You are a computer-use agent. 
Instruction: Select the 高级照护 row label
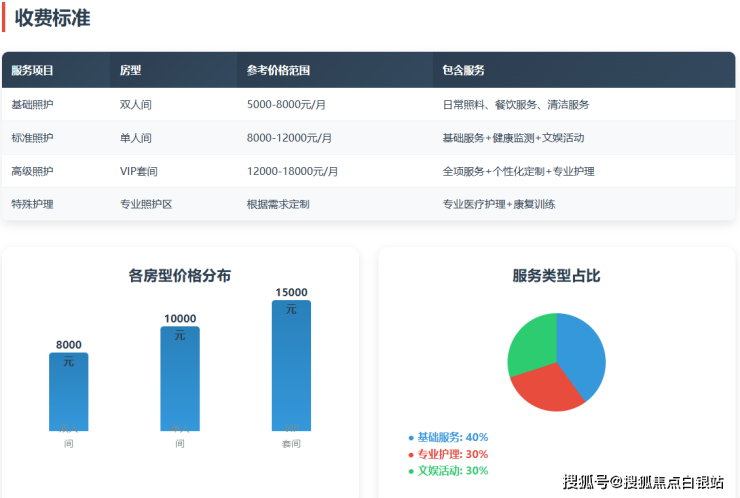[x=33, y=171]
